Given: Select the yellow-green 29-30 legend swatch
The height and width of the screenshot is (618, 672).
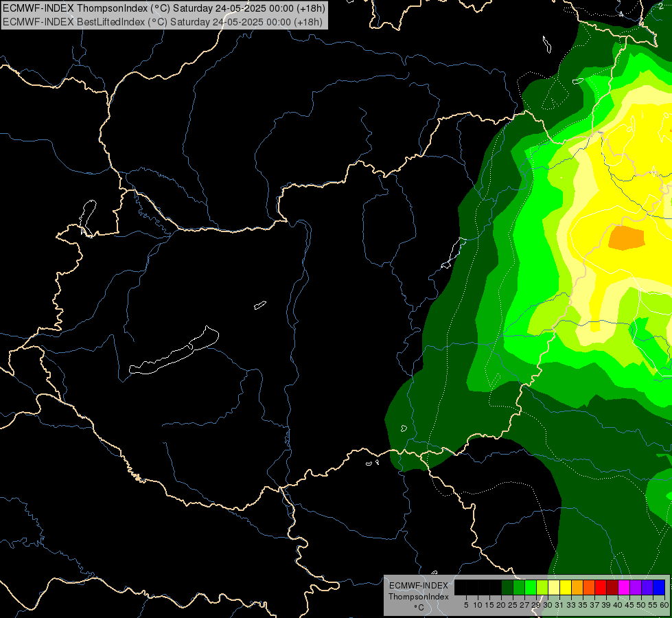Looking at the screenshot, I should pyautogui.click(x=542, y=587).
